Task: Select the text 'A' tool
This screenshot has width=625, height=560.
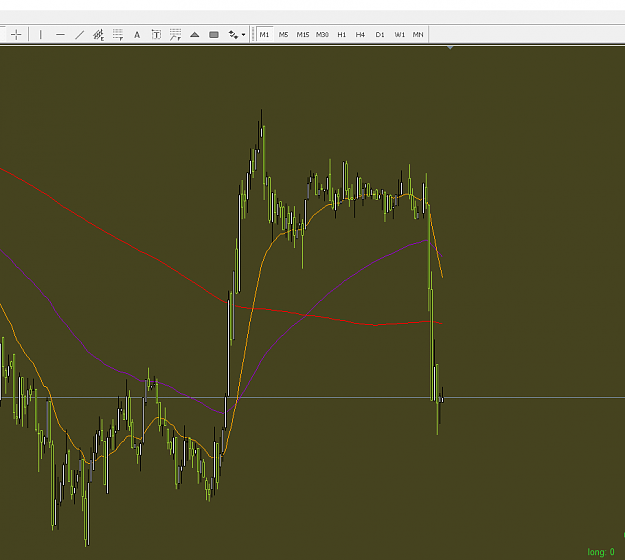Action: click(137, 35)
